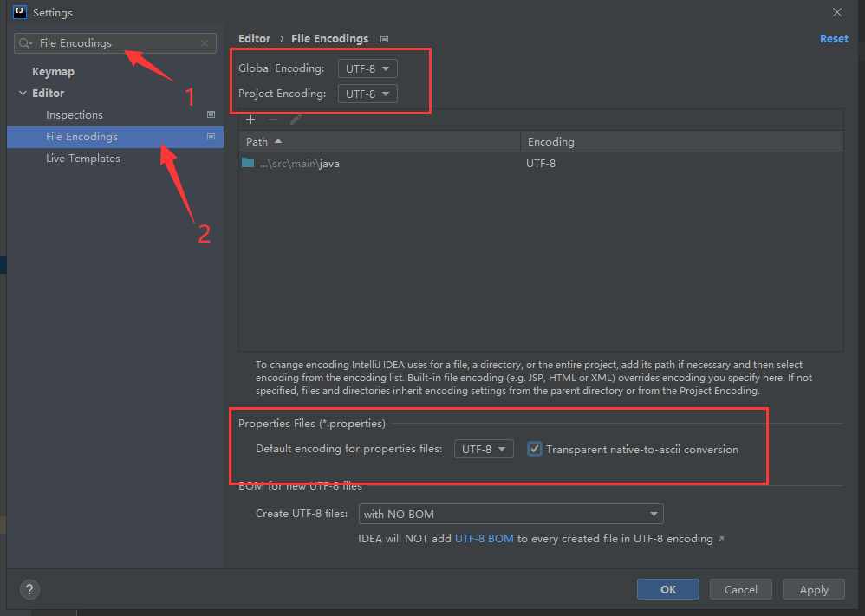The image size is (865, 616).
Task: Sort by Path ascending arrow
Action: pyautogui.click(x=278, y=142)
